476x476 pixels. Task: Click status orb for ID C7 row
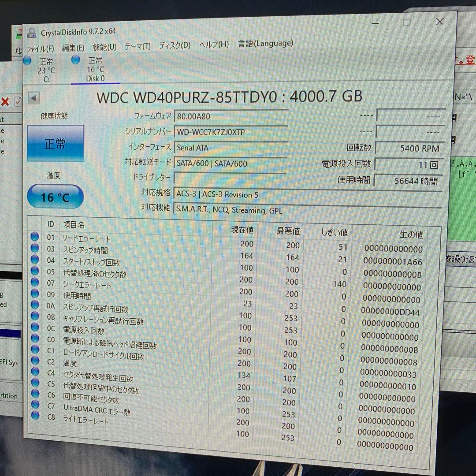click(36, 404)
